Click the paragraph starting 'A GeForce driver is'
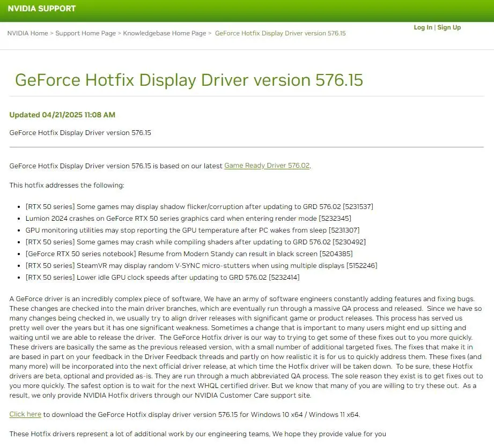 [x=246, y=347]
